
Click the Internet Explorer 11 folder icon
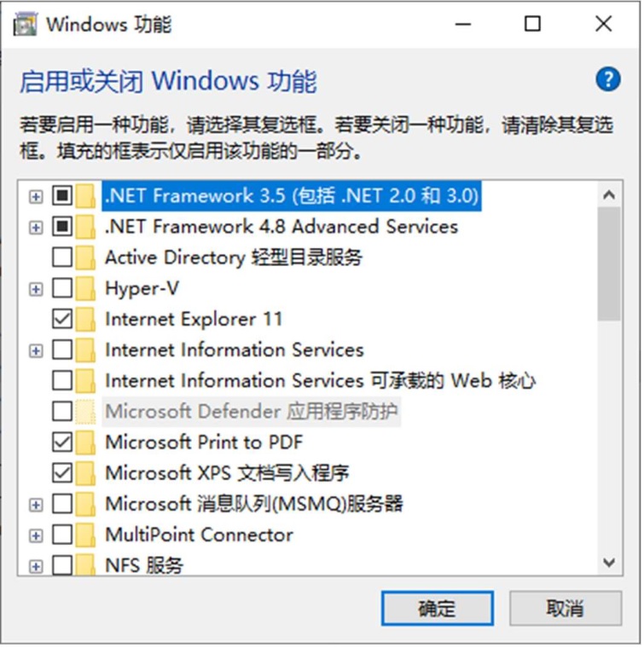[85, 319]
